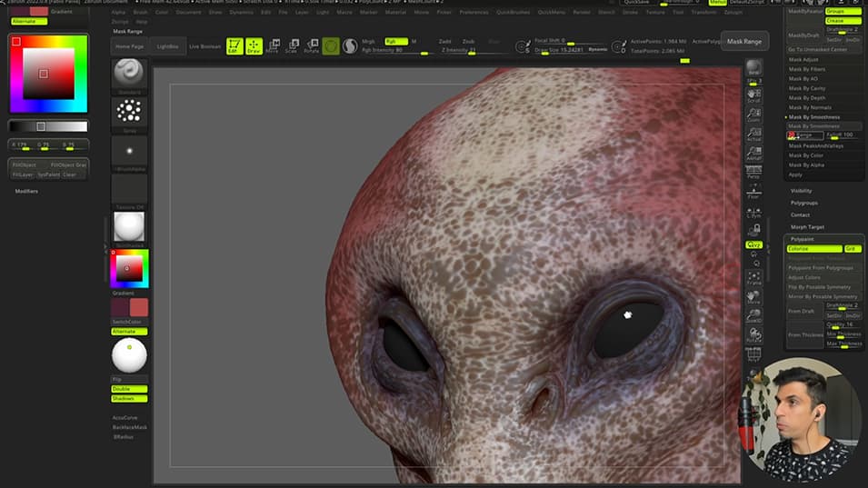
Task: Open the SkinShade4 material sphere
Action: tap(129, 229)
